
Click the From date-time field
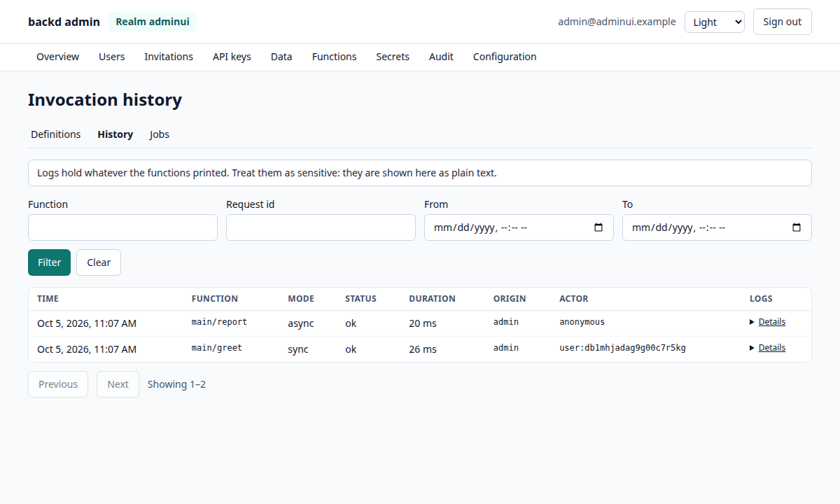click(x=519, y=227)
